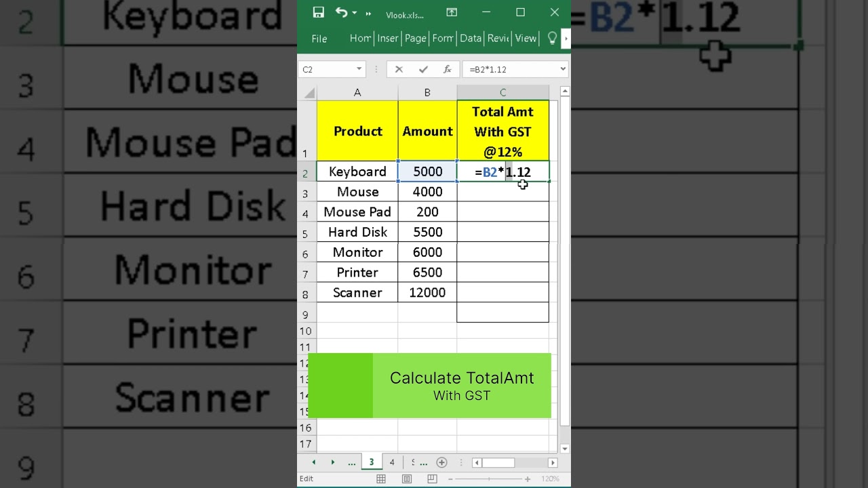This screenshot has height=488, width=868.
Task: Add a new sheet with plus button
Action: [441, 462]
